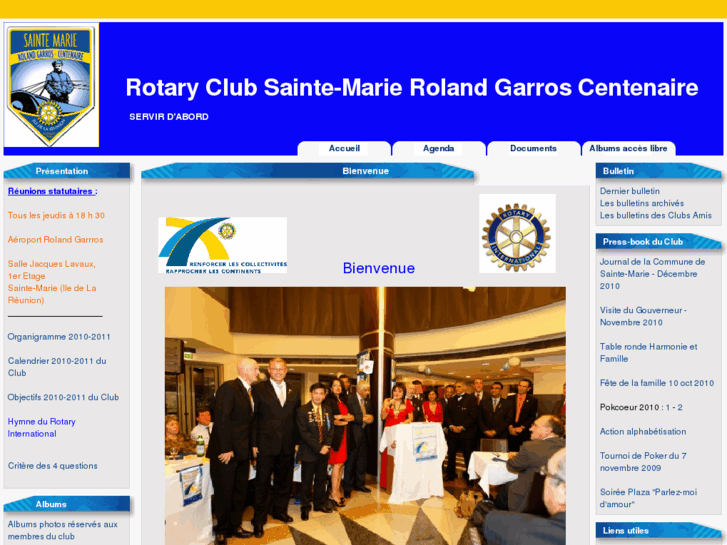This screenshot has height=545, width=727.
Task: View Objectifs 2010-2011 du Club
Action: 63,397
